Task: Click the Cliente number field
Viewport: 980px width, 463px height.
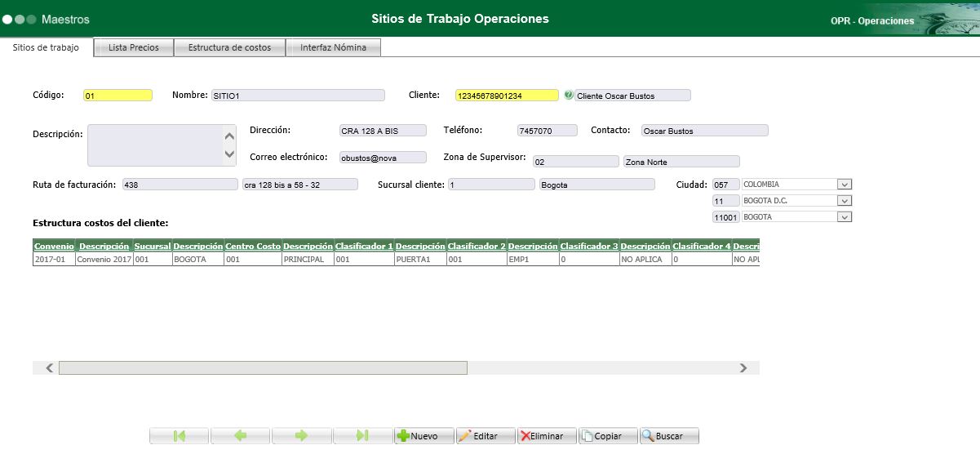Action: point(507,96)
